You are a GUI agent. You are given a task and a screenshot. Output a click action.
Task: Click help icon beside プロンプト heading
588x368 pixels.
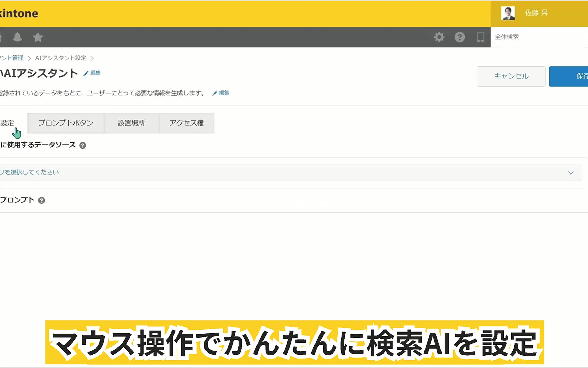click(x=41, y=201)
